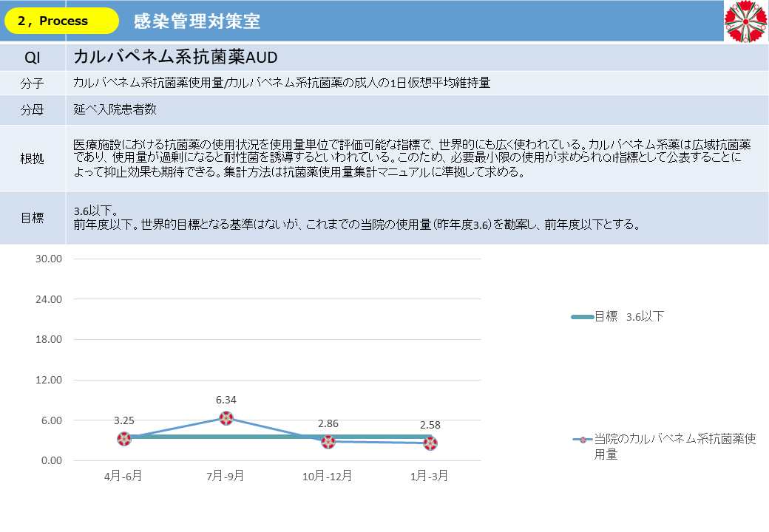
Task: Click the red flower hospital logo
Action: 746,21
